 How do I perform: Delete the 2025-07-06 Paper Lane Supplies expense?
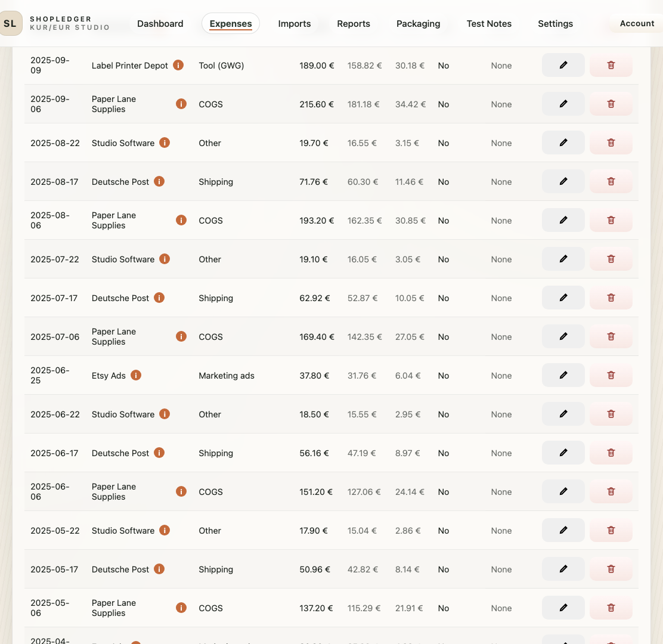tap(611, 336)
